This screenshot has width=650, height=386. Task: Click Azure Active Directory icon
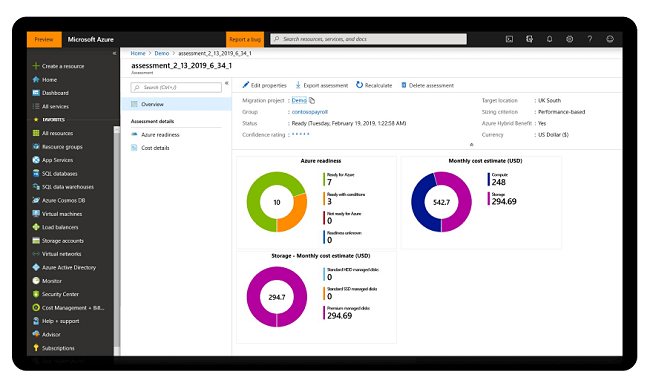[36, 267]
